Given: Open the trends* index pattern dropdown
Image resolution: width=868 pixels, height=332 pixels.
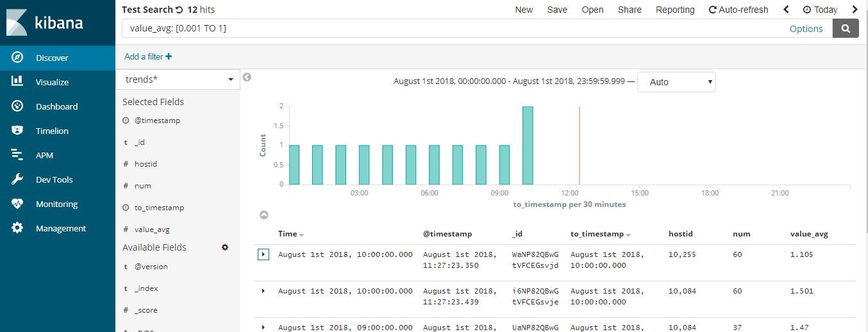Looking at the screenshot, I should (x=178, y=79).
